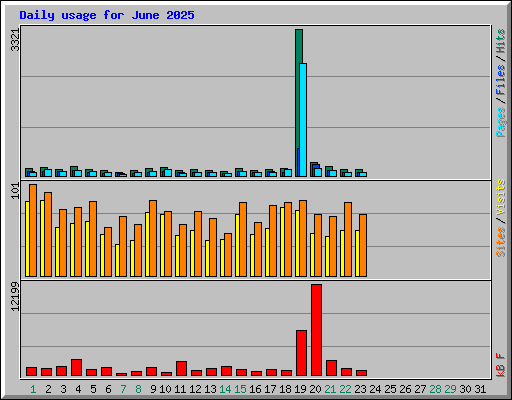Click the red KB bar for day 21
This screenshot has height=400, width=512.
tap(331, 368)
